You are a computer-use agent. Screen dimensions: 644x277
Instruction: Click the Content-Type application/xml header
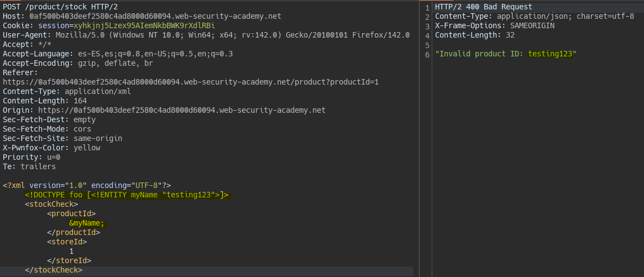coord(66,92)
